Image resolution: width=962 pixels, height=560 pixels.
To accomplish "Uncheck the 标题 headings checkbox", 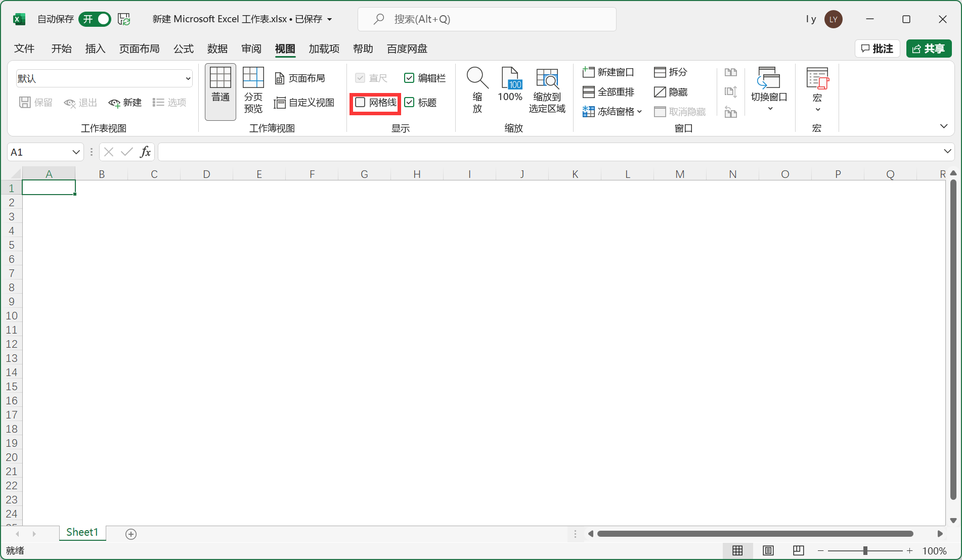I will pos(409,103).
